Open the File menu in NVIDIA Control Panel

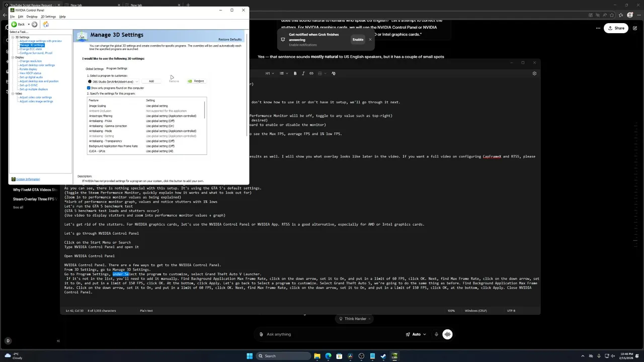[x=13, y=17]
